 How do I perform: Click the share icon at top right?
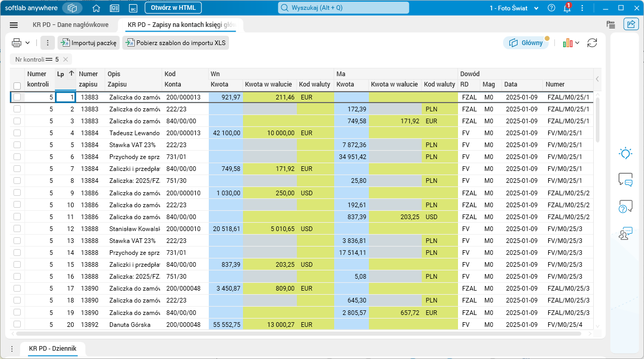631,24
